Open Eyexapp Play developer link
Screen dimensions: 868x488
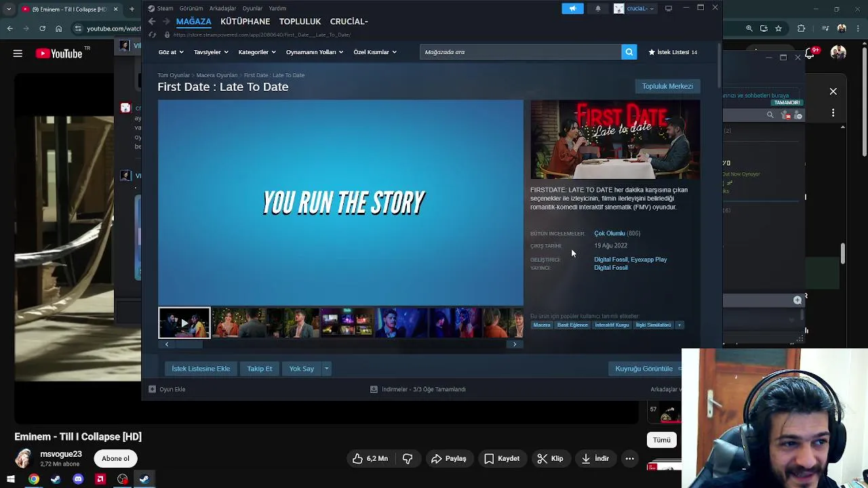(x=648, y=260)
